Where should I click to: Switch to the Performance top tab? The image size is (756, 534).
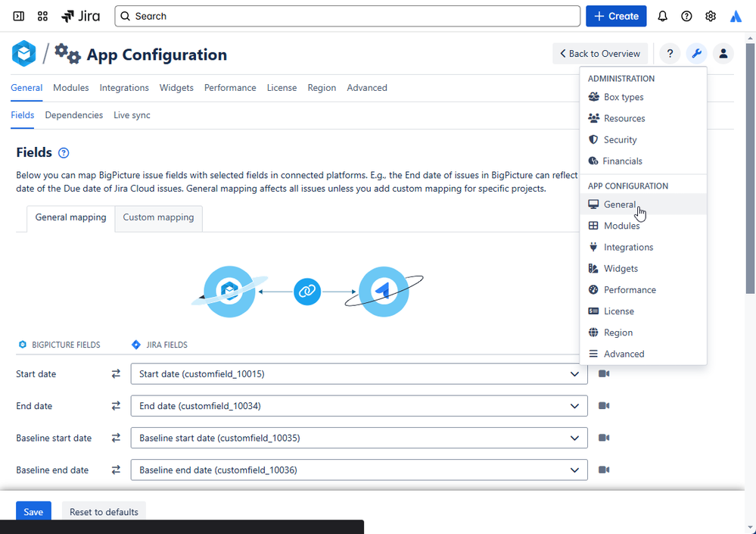click(x=230, y=88)
